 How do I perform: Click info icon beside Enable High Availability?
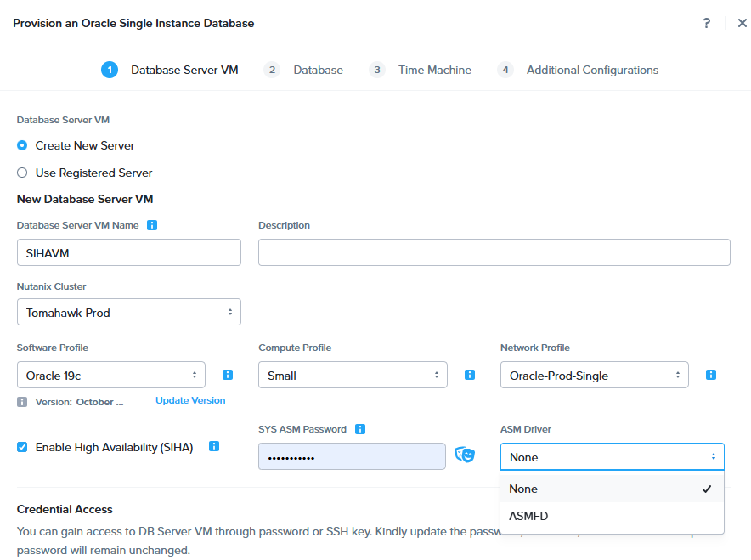(214, 446)
